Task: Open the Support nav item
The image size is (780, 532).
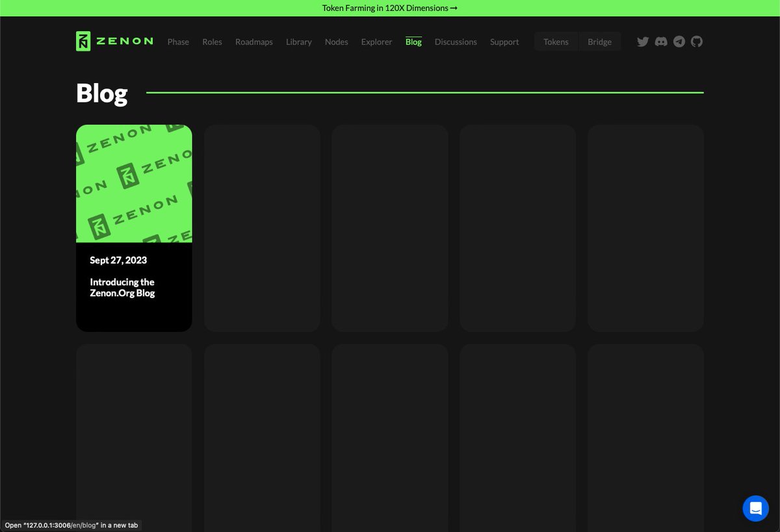Action: click(x=504, y=42)
